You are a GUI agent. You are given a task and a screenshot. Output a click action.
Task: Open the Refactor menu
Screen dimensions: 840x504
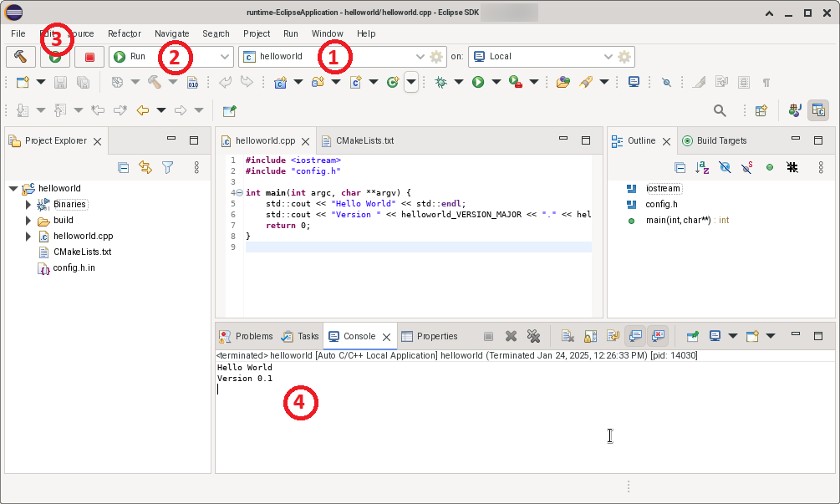point(125,33)
